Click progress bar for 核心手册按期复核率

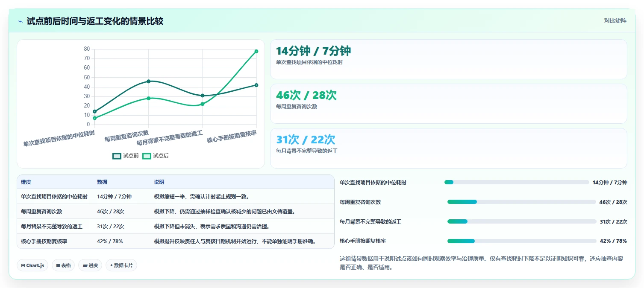[522, 241]
